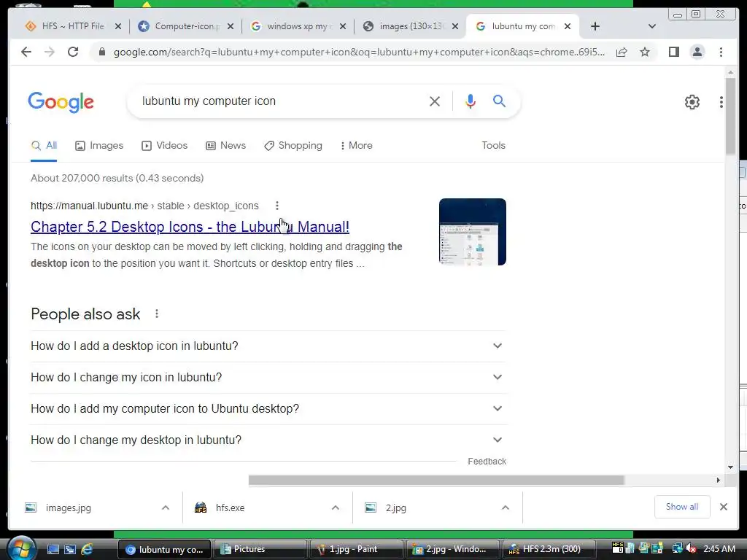Open Google quick settings gear
The height and width of the screenshot is (560, 747).
tap(692, 102)
